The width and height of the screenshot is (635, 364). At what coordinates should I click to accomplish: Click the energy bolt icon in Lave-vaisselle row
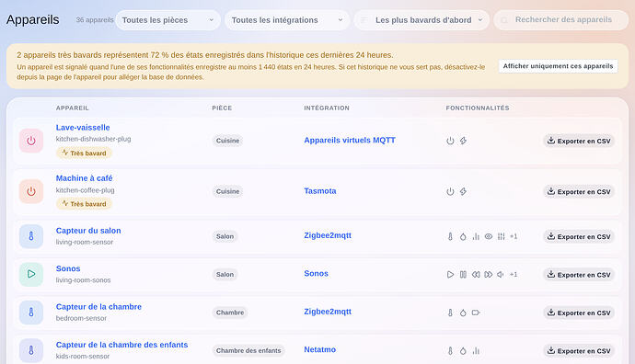pyautogui.click(x=463, y=141)
